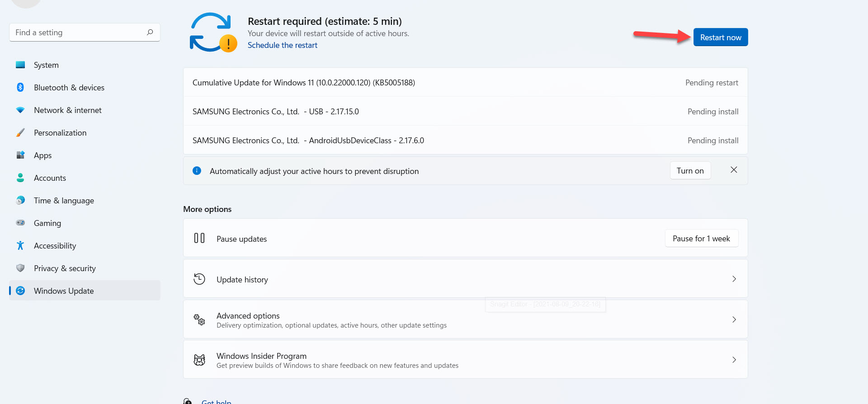Image resolution: width=868 pixels, height=404 pixels.
Task: Open Accounts settings from sidebar
Action: click(x=50, y=178)
